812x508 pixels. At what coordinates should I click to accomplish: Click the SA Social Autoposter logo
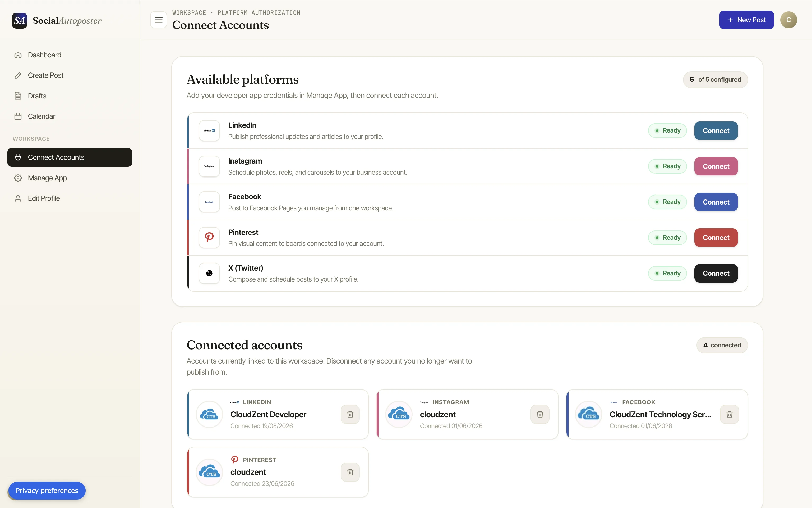point(56,20)
